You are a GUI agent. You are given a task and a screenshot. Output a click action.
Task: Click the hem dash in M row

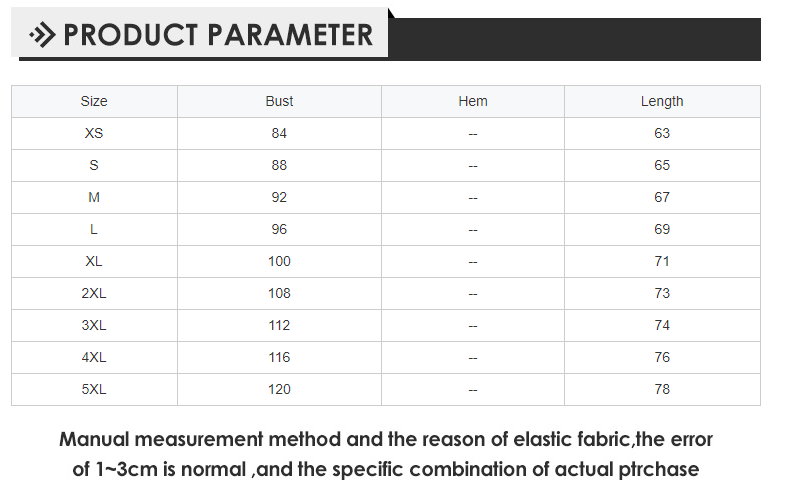[473, 197]
